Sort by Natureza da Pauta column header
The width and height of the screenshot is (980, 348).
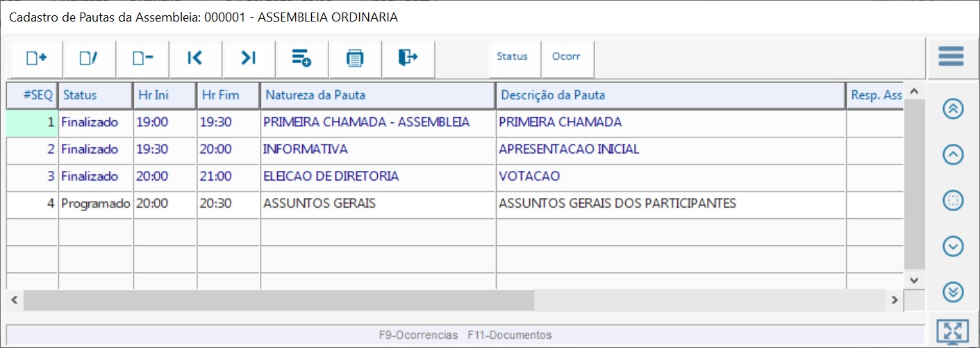(377, 95)
